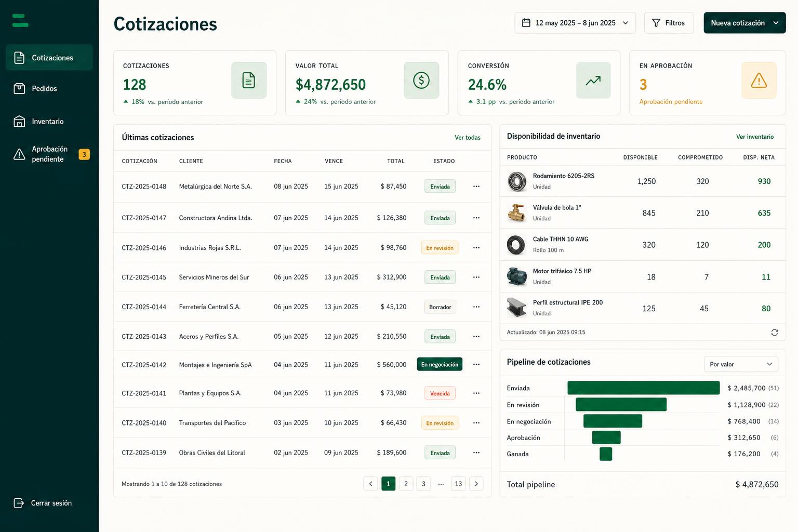
Task: Go to previous page of cotizaciones
Action: (x=370, y=484)
